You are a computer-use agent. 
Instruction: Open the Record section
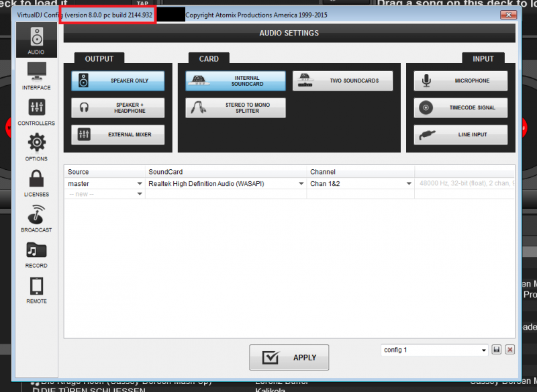pyautogui.click(x=36, y=254)
